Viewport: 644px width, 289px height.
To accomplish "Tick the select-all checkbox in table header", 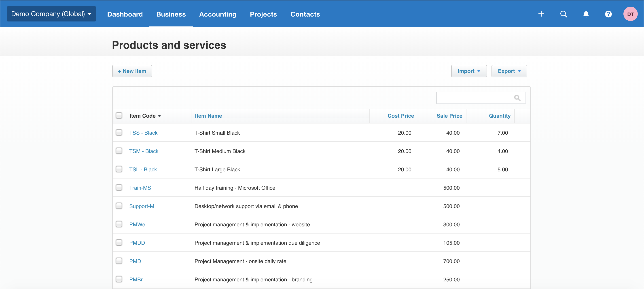I will click(x=119, y=115).
